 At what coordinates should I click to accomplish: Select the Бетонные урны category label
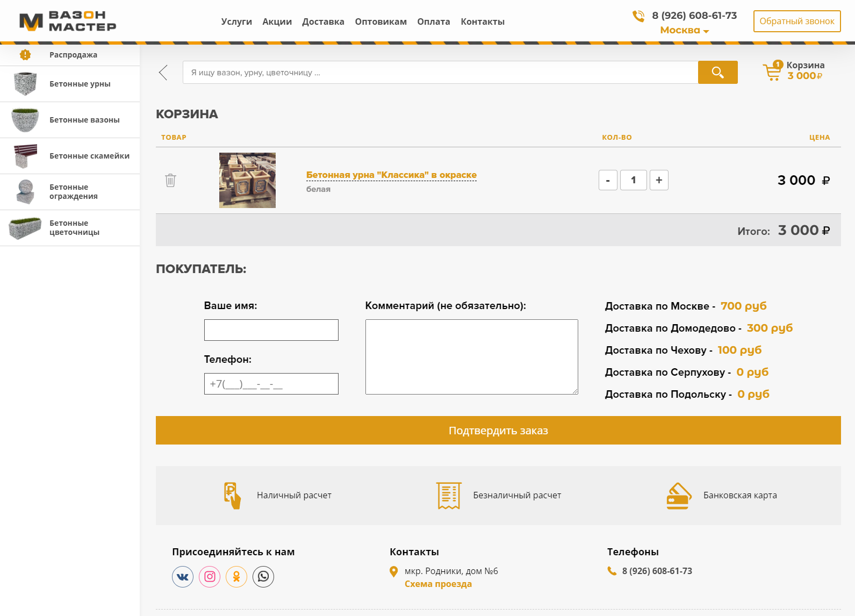click(x=80, y=84)
